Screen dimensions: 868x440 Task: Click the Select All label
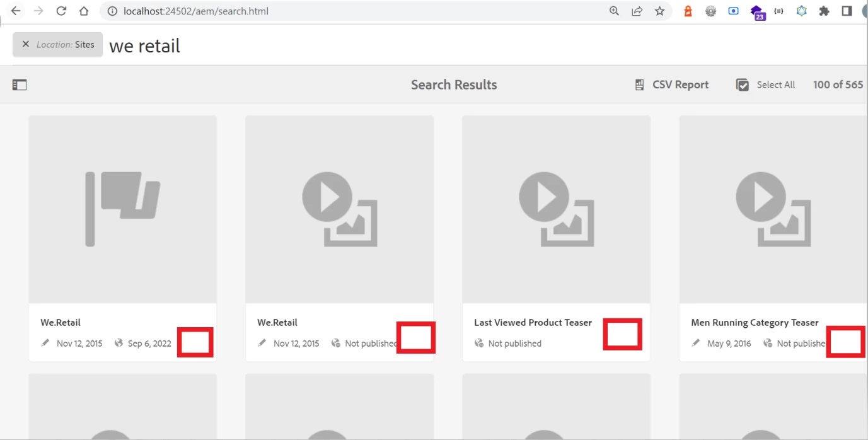coord(775,84)
